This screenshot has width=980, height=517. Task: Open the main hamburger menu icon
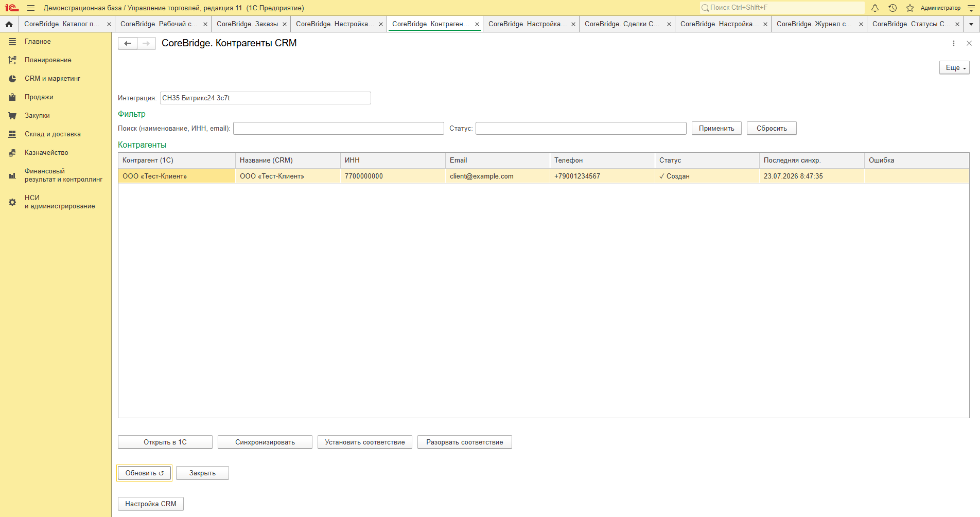click(31, 8)
